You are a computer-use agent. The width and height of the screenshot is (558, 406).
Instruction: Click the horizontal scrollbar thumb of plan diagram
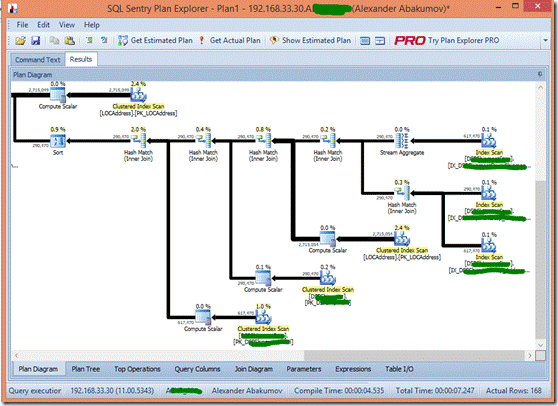[414, 355]
